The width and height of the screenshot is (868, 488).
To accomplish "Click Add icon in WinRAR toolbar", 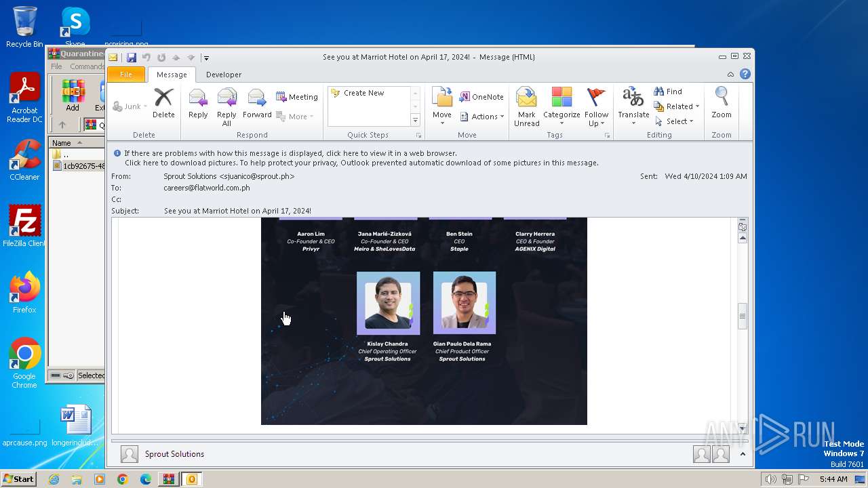I will pyautogui.click(x=73, y=96).
